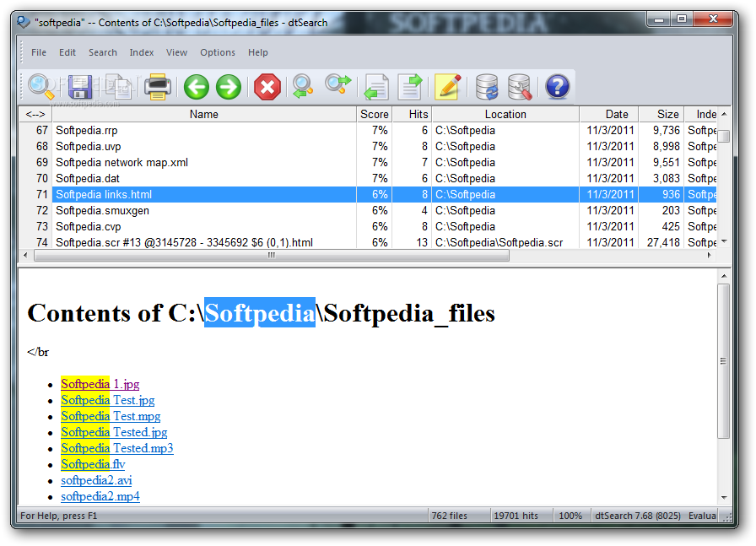756x546 pixels.
Task: Click the Update Index database icon
Action: (487, 87)
